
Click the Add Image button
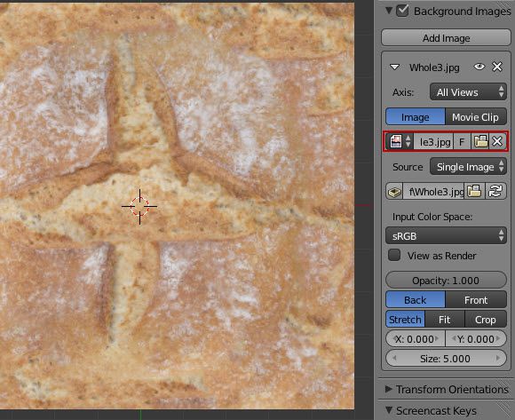click(x=446, y=38)
